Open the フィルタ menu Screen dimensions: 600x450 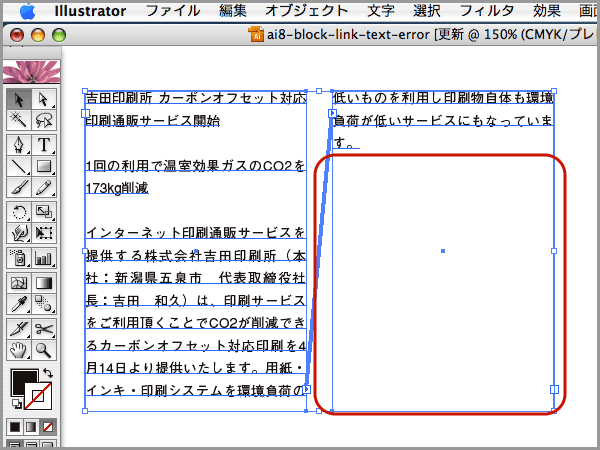coord(487,11)
